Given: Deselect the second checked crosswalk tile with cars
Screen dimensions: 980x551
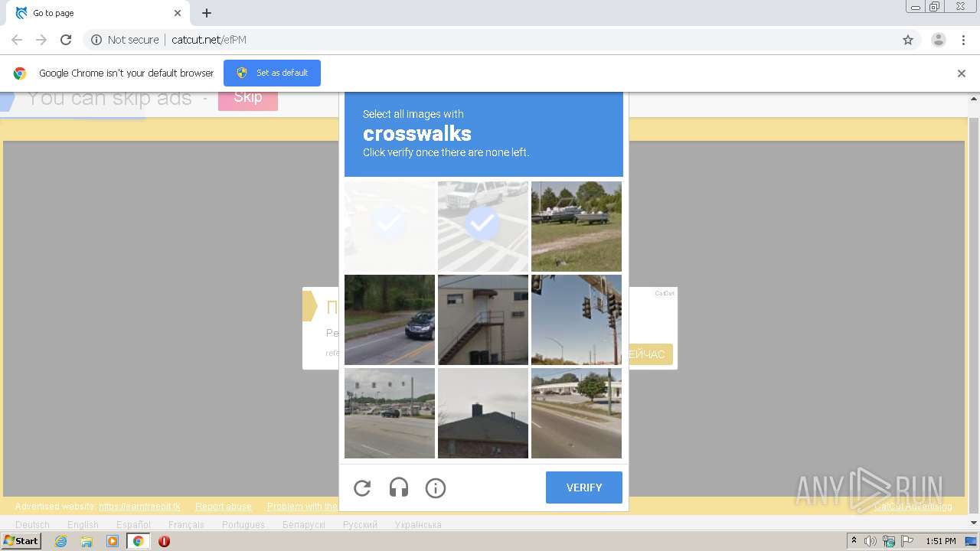Looking at the screenshot, I should coord(483,227).
